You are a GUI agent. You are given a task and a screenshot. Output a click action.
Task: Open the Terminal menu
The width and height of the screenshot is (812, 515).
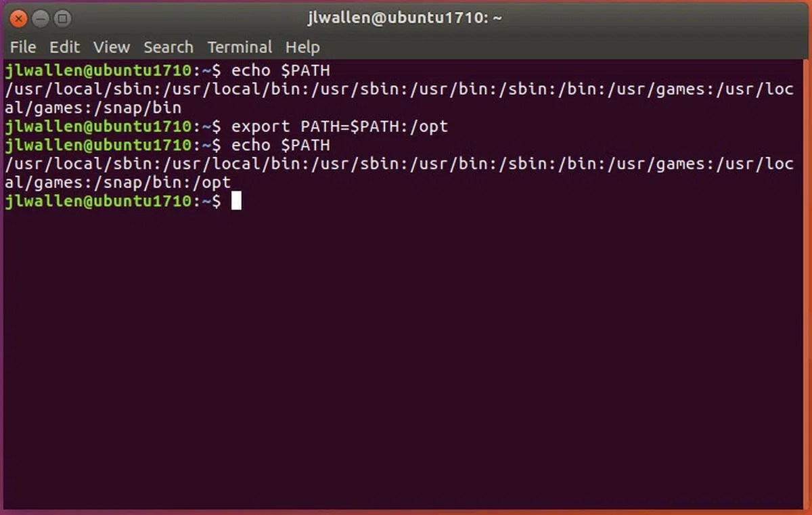click(x=240, y=47)
